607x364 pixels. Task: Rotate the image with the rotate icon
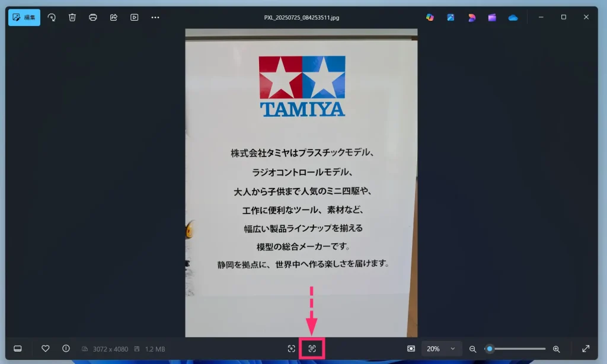[52, 17]
